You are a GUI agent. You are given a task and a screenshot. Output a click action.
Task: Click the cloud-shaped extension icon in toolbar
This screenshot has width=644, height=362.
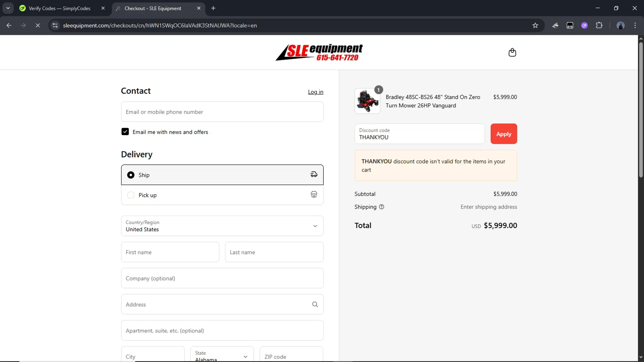(x=555, y=25)
